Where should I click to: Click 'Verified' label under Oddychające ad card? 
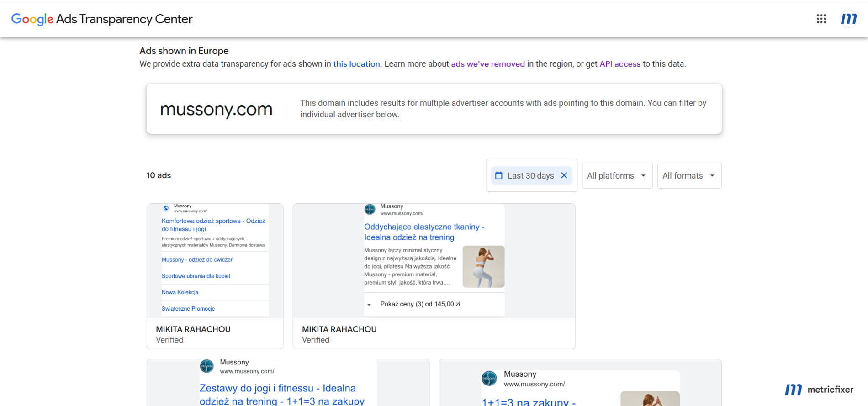[x=316, y=340]
